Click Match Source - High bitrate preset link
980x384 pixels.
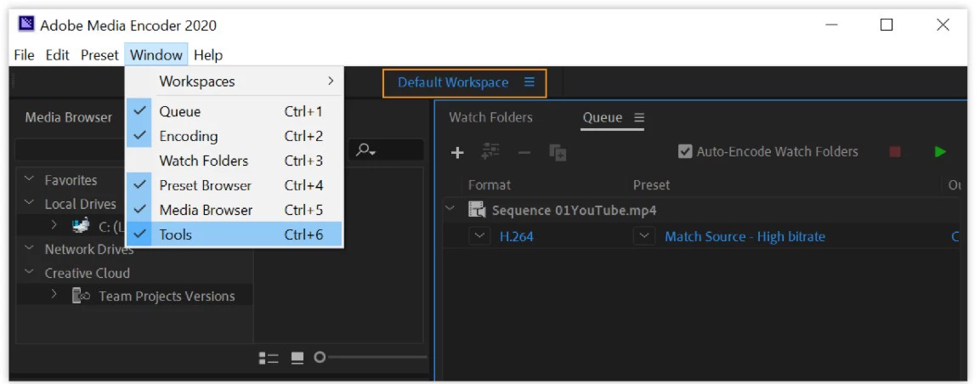point(745,237)
